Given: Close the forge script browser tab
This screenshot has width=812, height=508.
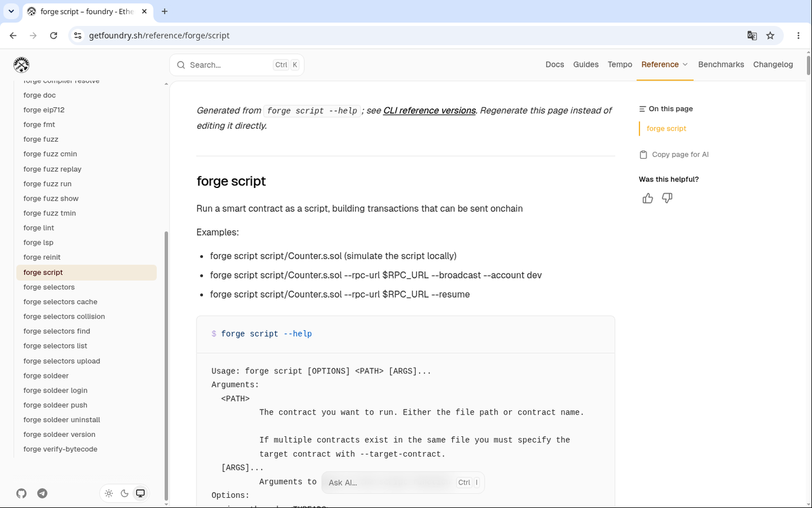Looking at the screenshot, I should (x=145, y=11).
